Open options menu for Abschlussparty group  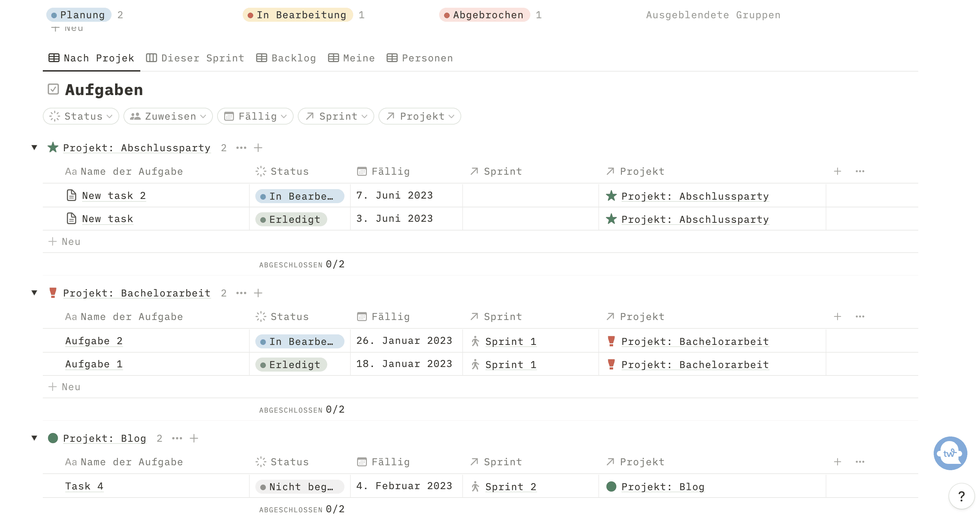click(241, 148)
